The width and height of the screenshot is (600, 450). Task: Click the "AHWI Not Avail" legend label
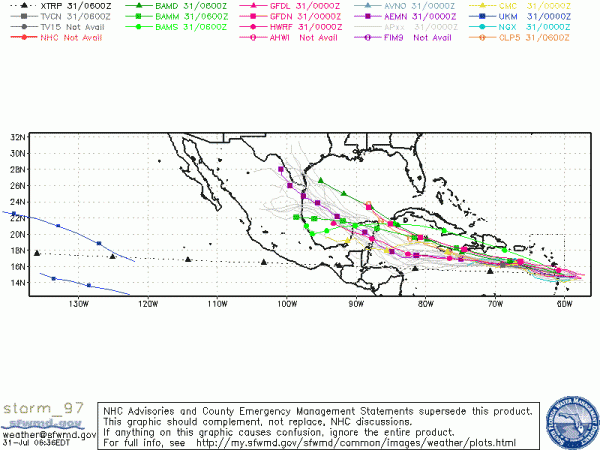point(304,38)
